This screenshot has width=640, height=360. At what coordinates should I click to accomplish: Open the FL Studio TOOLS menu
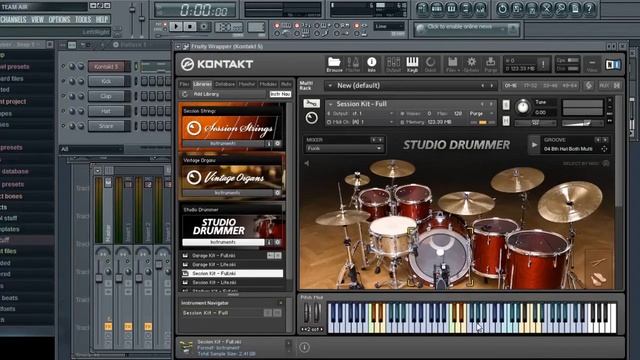pyautogui.click(x=83, y=20)
